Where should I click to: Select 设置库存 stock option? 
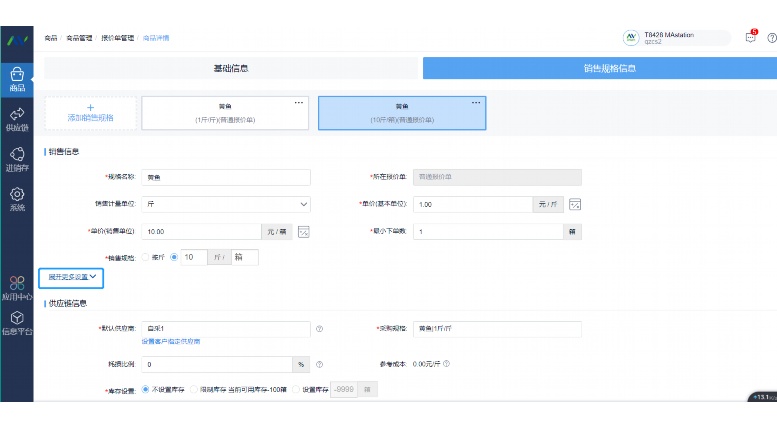coord(296,389)
